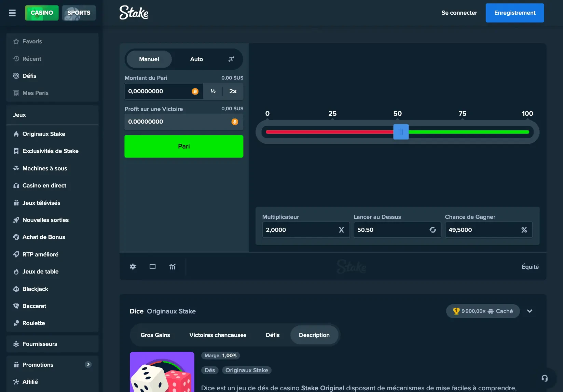
Task: Focus the Montant du Pari input
Action: point(164,91)
